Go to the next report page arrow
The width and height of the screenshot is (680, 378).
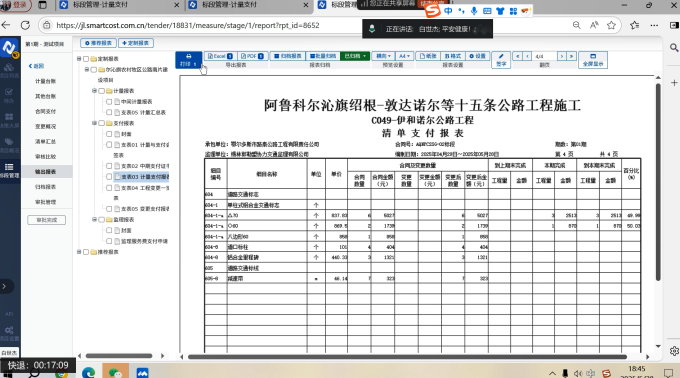tap(562, 56)
